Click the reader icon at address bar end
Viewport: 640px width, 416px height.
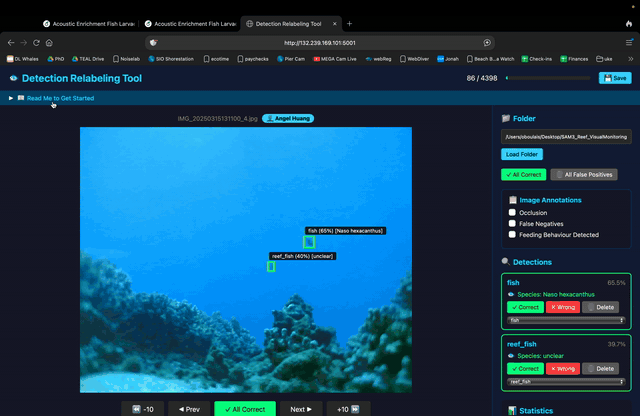click(x=487, y=42)
